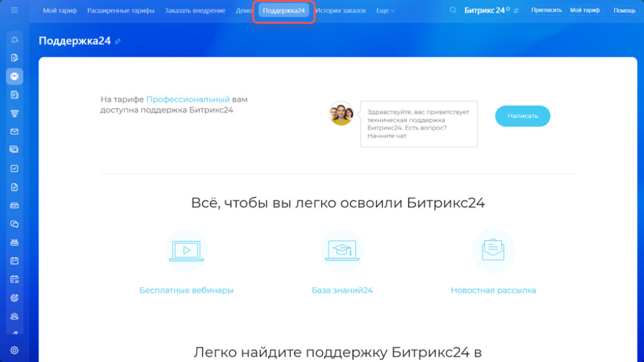Pin the Поддержка24 page with pin icon
644x362 pixels.
[118, 42]
